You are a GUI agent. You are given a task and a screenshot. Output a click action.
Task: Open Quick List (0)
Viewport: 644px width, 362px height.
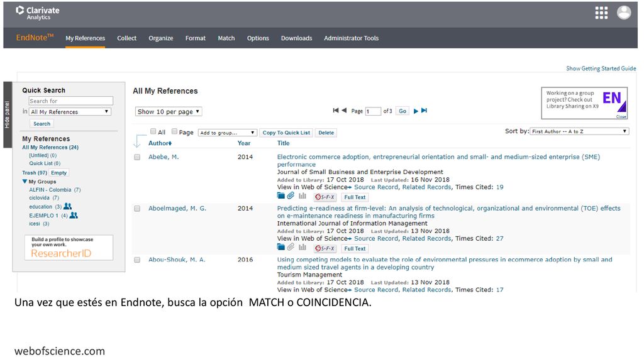(x=45, y=163)
